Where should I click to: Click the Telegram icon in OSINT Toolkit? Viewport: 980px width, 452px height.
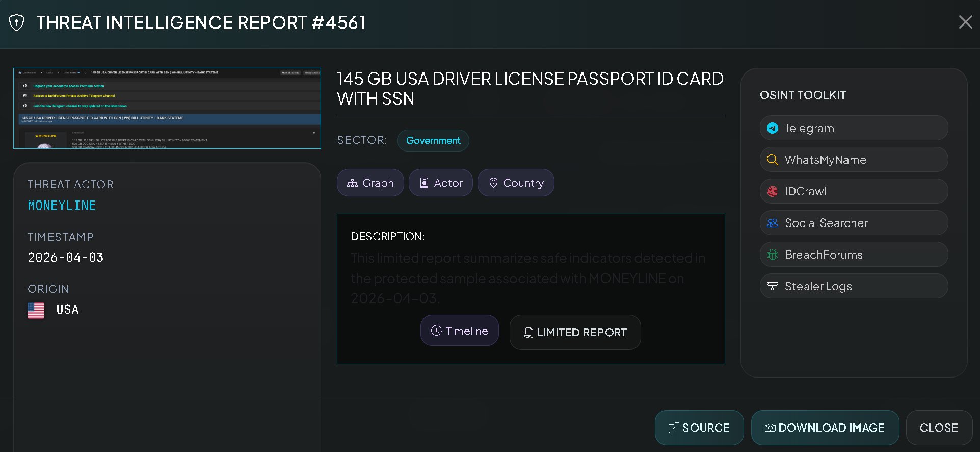point(773,128)
